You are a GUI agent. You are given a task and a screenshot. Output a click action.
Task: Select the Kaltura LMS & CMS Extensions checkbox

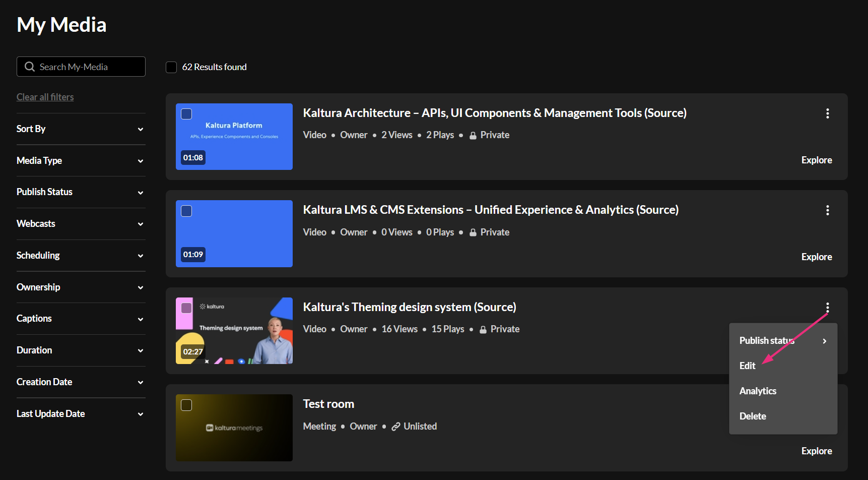coord(186,211)
